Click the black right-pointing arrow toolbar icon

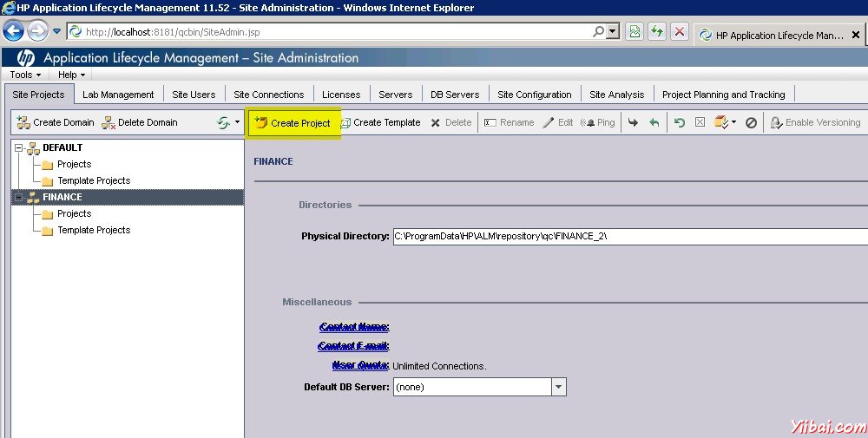click(x=634, y=122)
